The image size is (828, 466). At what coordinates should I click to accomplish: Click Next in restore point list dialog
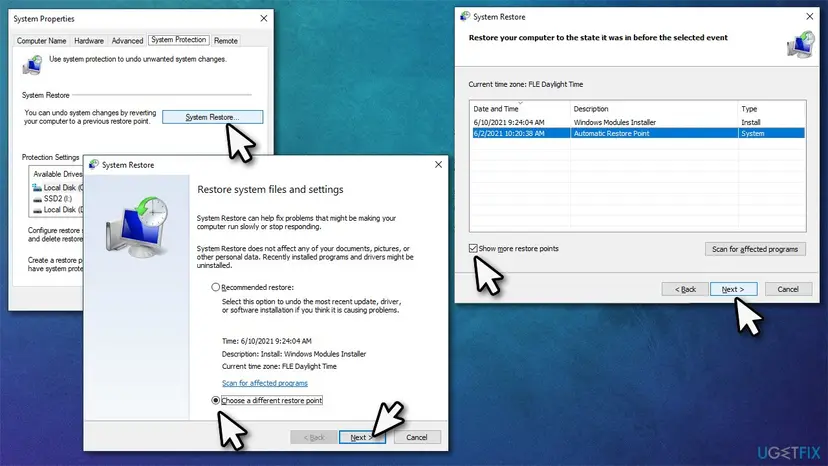733,289
